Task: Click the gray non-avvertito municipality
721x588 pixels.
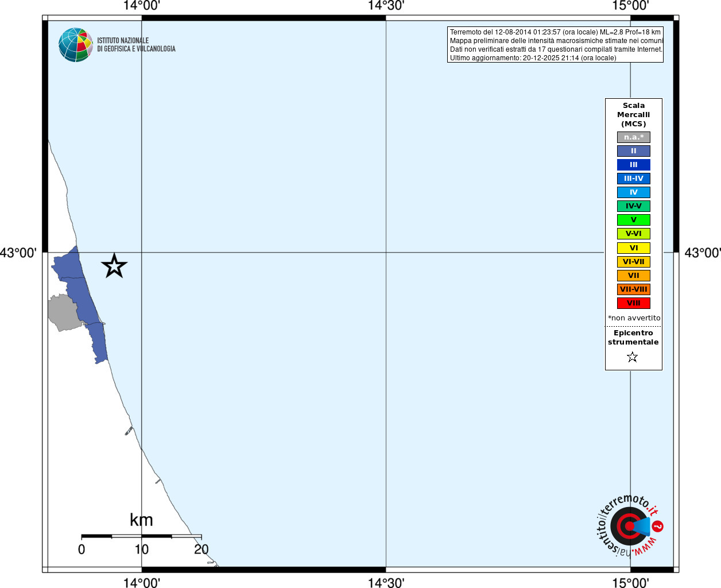Action: pyautogui.click(x=63, y=313)
